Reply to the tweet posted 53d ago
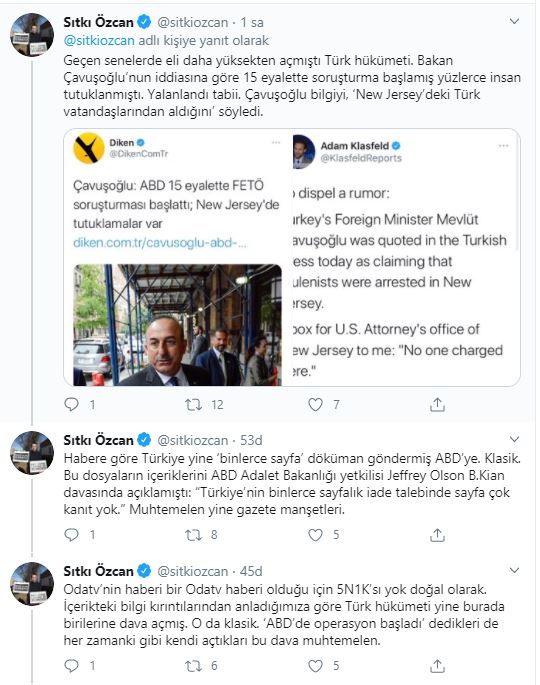The height and width of the screenshot is (685, 540). coord(71,535)
